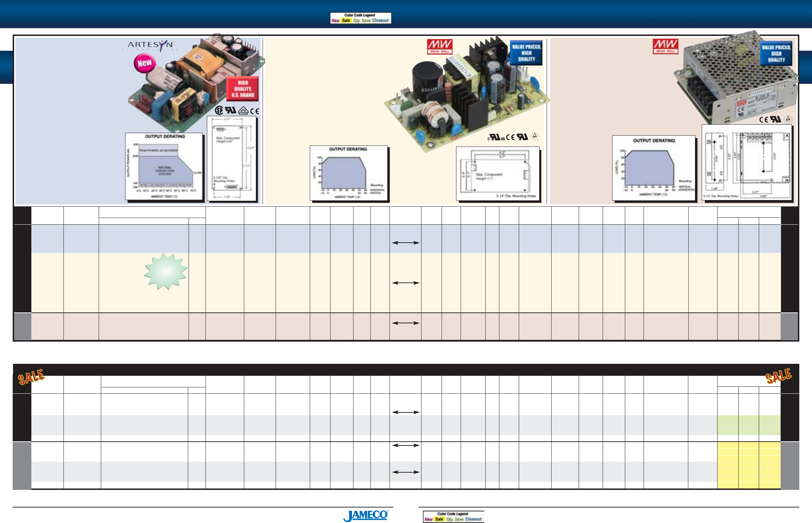
Task: Click 'Qty. Save' in the footer Color Code Legend
Action: point(455,519)
